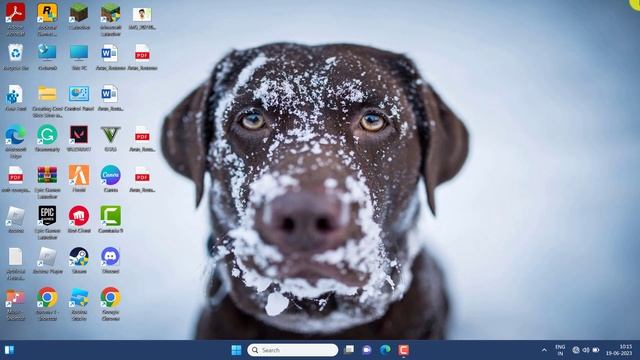Launch Camtasia 9 from the desktop
Screen dimensions: 640x360
click(x=110, y=216)
